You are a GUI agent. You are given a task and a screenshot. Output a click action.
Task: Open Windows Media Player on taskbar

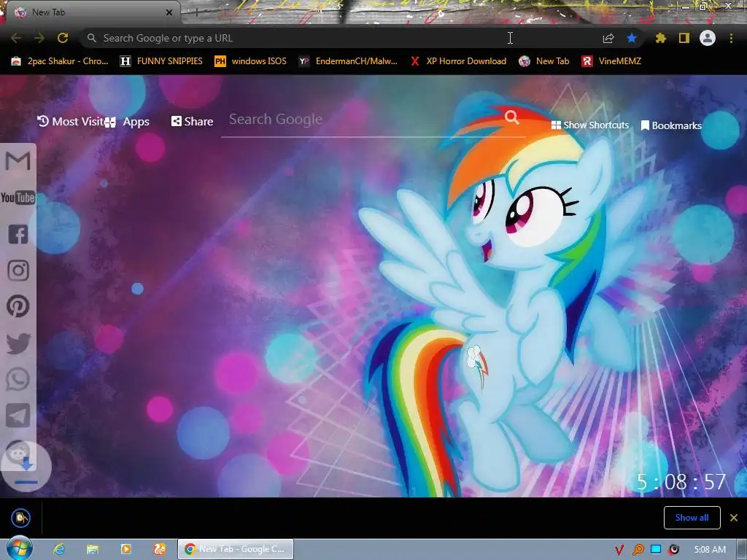(x=125, y=549)
